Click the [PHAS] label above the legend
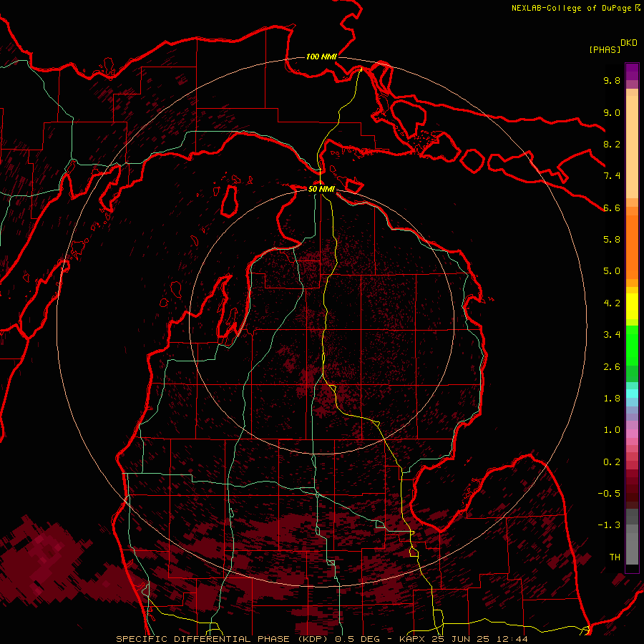 click(x=605, y=50)
